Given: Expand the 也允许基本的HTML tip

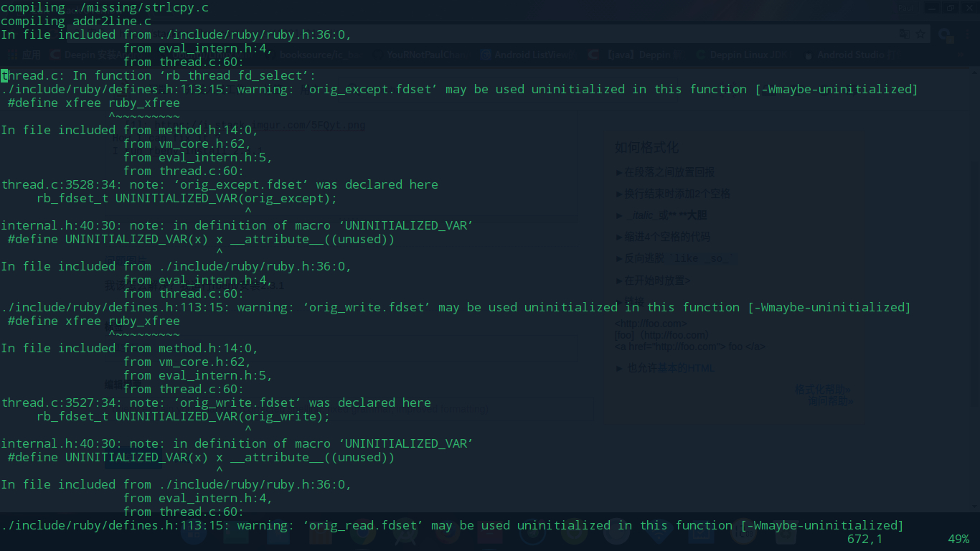Looking at the screenshot, I should 665,368.
